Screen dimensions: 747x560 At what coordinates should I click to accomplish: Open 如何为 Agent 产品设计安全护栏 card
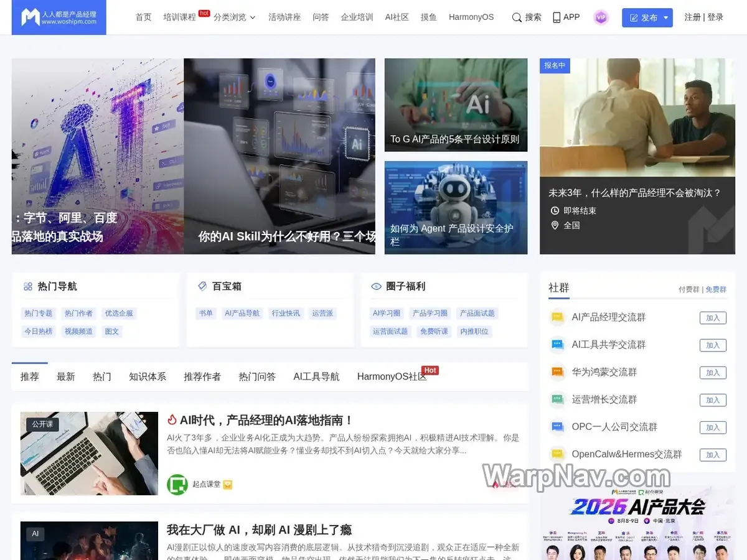tap(456, 208)
